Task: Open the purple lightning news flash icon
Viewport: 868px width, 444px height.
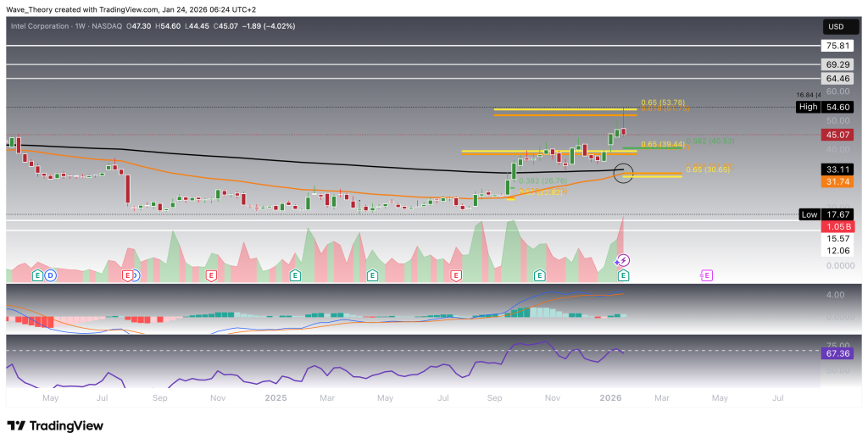Action: tap(623, 260)
